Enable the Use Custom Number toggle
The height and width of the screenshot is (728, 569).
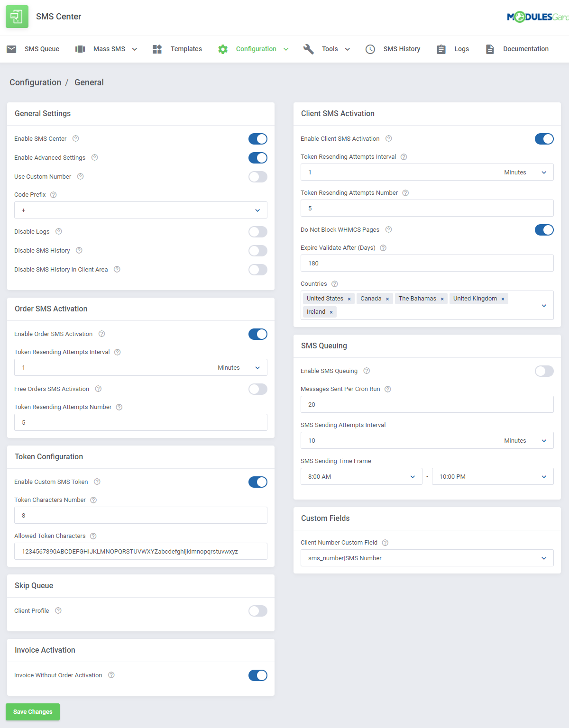(x=258, y=177)
